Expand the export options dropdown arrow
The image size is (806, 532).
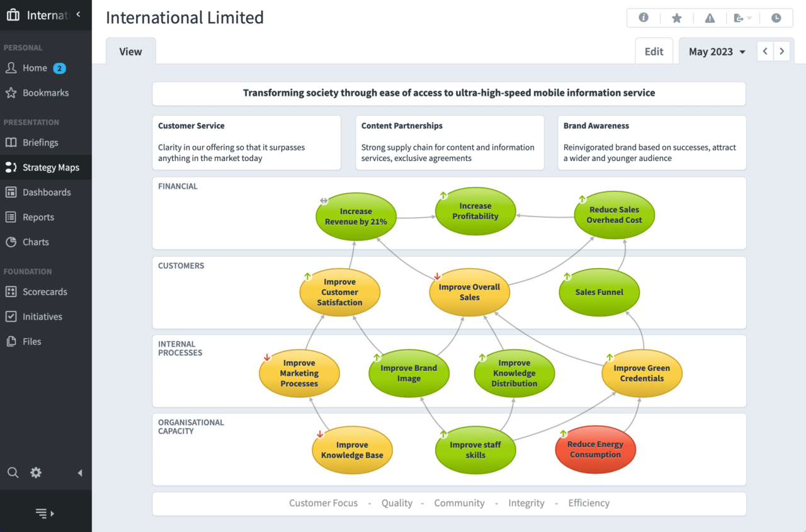[x=751, y=18]
